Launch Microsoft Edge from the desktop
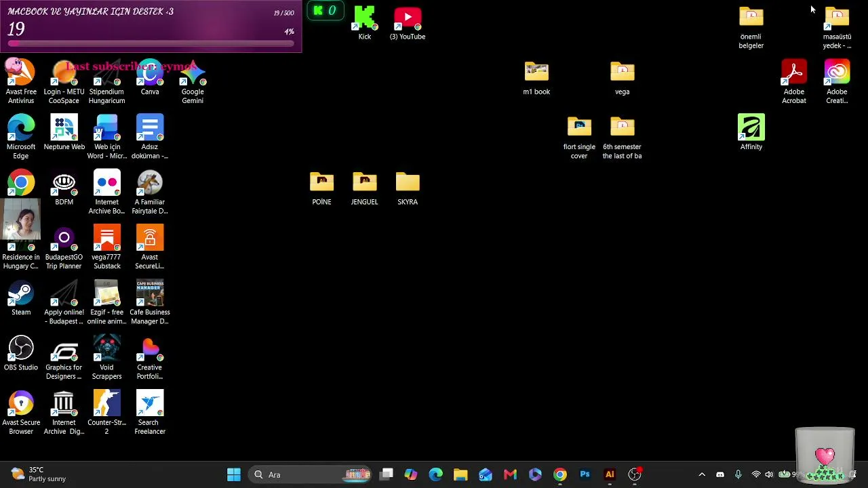 (21, 136)
